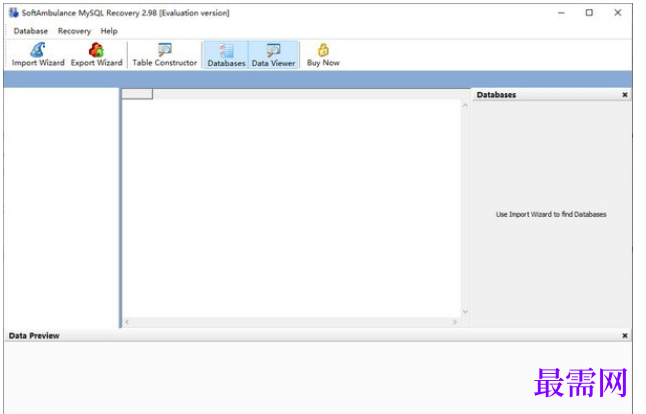
Task: Select the empty grid header cell
Action: [138, 94]
